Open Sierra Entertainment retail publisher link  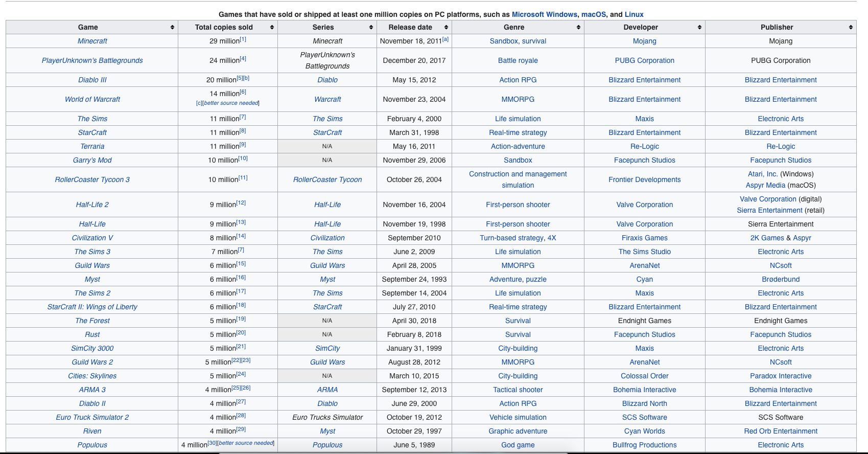click(x=769, y=210)
